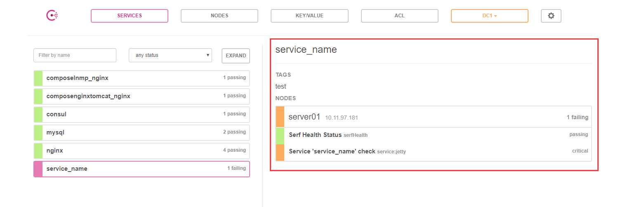Screen dimensions: 644x207
Task: Click the Consul logo icon
Action: [x=52, y=16]
